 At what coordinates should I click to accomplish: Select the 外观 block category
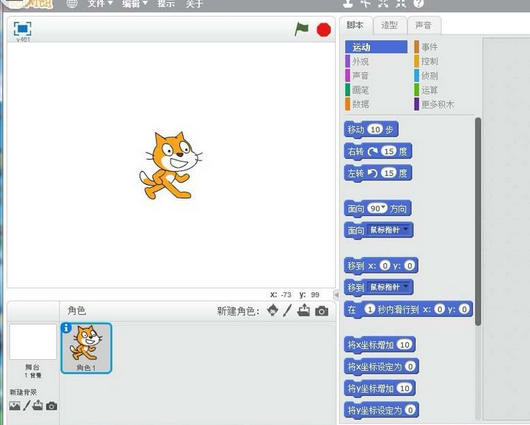[x=376, y=62]
